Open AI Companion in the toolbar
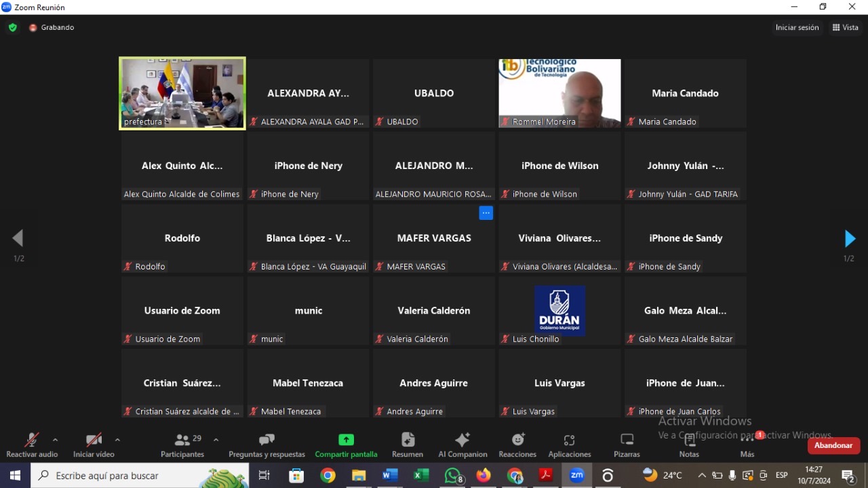This screenshot has height=488, width=868. point(462,445)
